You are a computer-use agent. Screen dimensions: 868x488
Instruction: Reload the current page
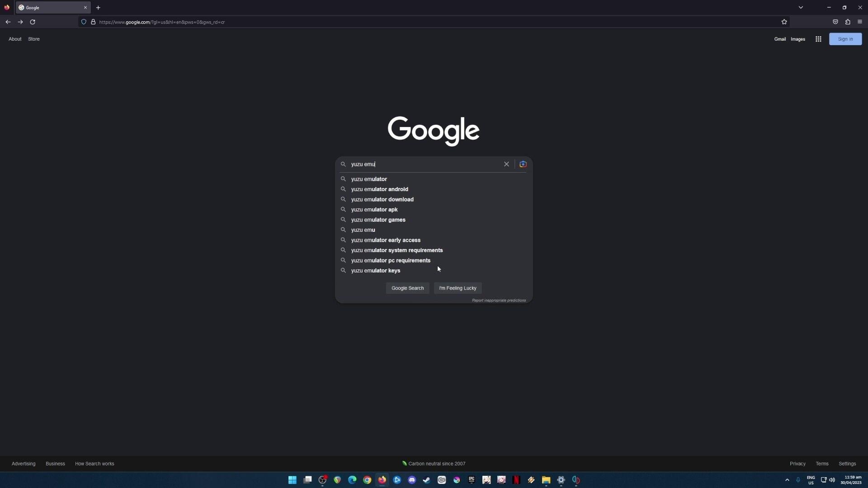[33, 22]
